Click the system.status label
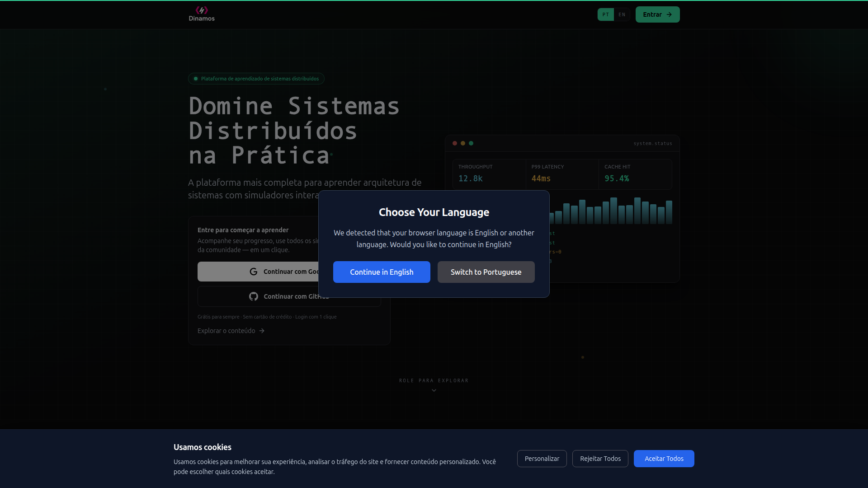Image resolution: width=868 pixels, height=488 pixels. [x=653, y=143]
